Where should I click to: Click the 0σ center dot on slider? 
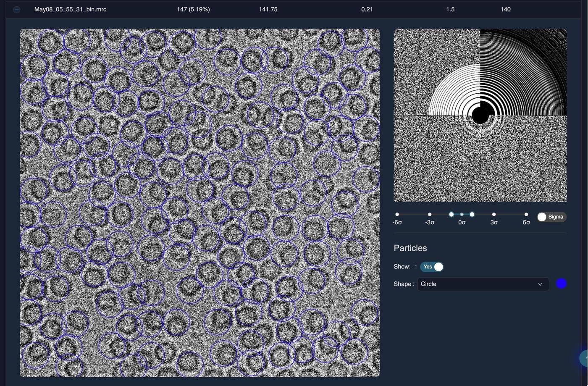(x=462, y=214)
